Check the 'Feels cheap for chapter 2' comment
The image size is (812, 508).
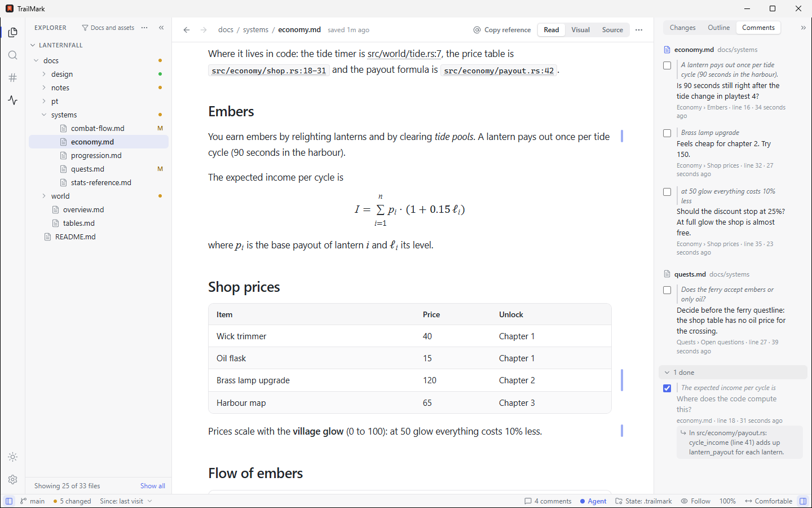(x=667, y=133)
